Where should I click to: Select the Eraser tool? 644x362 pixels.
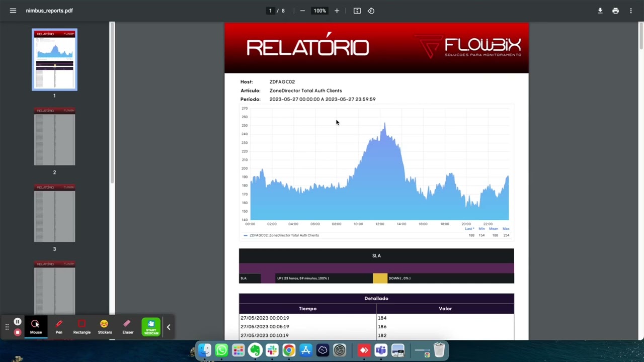128,327
